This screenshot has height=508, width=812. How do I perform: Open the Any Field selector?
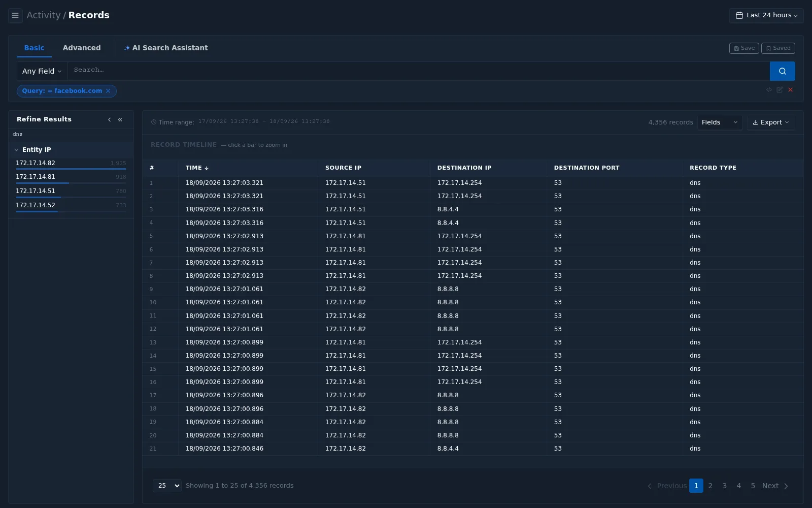[42, 71]
